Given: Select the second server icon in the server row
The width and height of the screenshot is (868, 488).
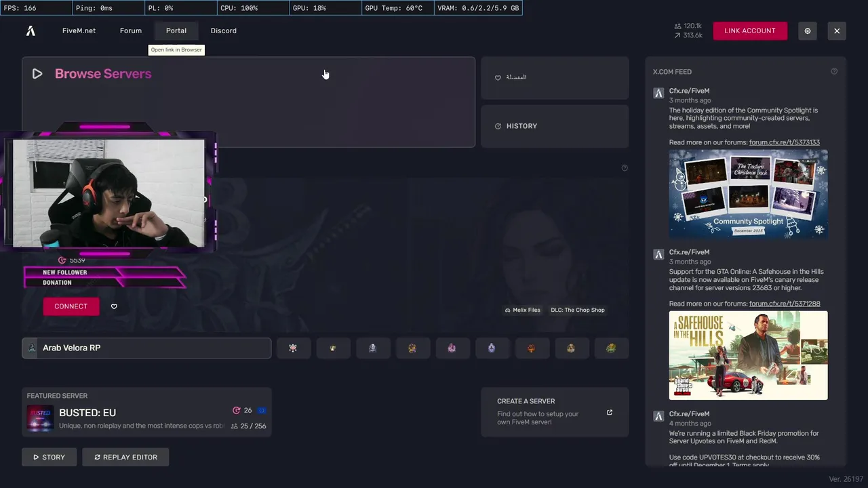Looking at the screenshot, I should (333, 348).
